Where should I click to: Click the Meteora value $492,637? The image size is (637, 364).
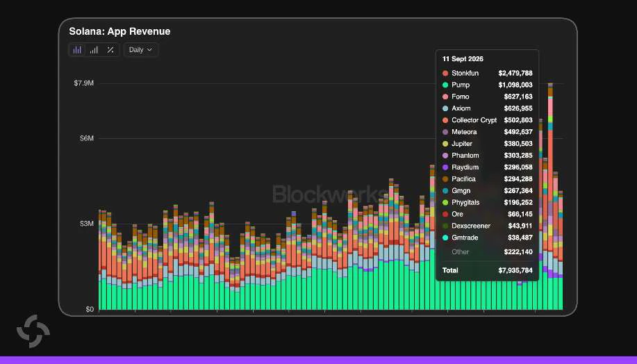518,132
